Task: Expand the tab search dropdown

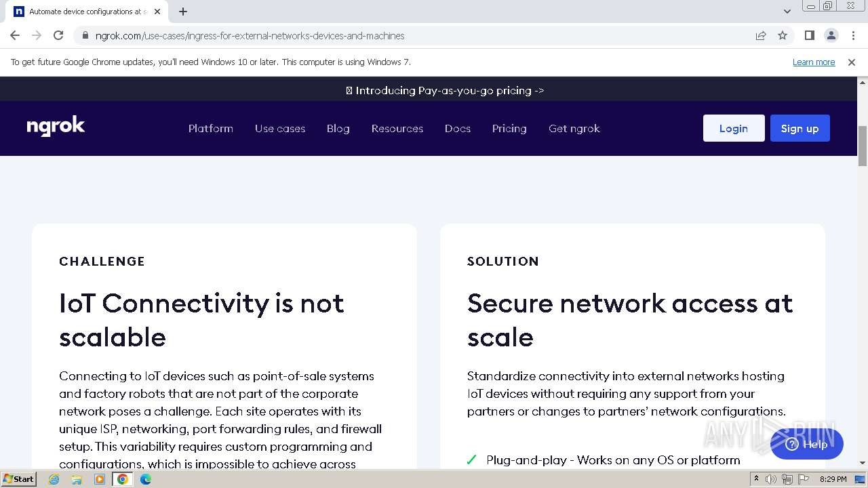Action: (x=787, y=12)
